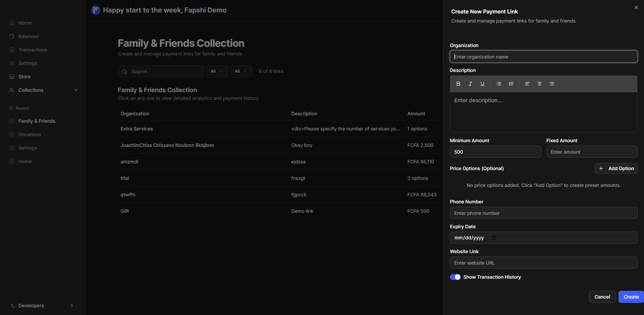Click the Organization column header
Screen dimensions: 644x315
(x=135, y=114)
